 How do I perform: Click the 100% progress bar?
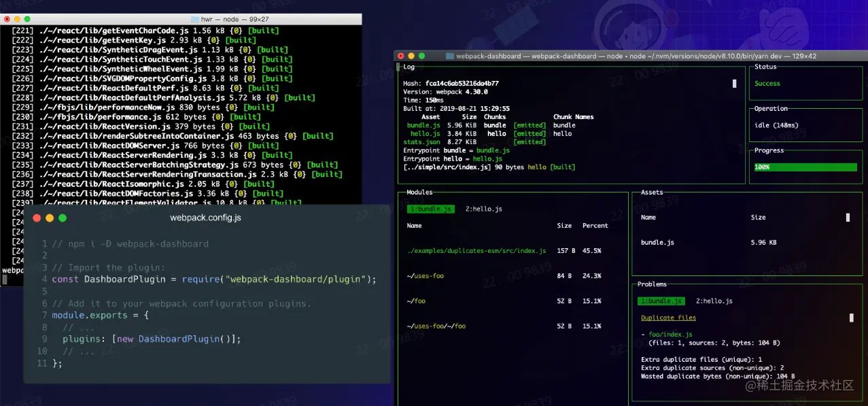pos(805,167)
